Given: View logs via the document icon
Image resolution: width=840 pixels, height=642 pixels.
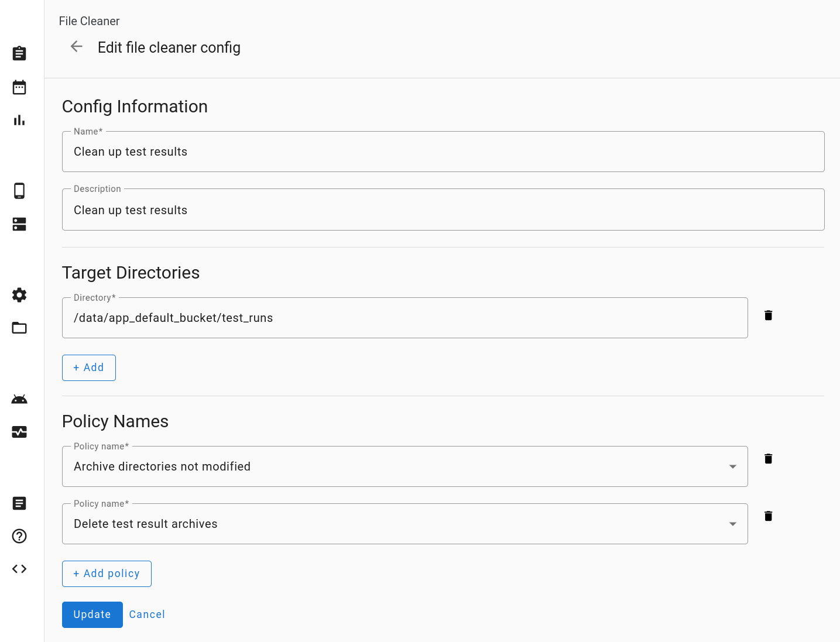Looking at the screenshot, I should click(x=19, y=503).
